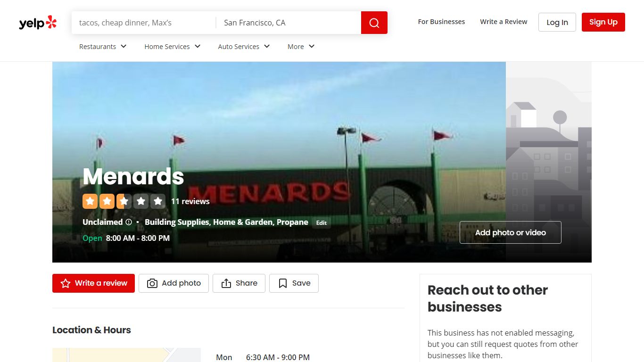This screenshot has height=362, width=644.
Task: Click the search terms input field
Action: click(144, 23)
